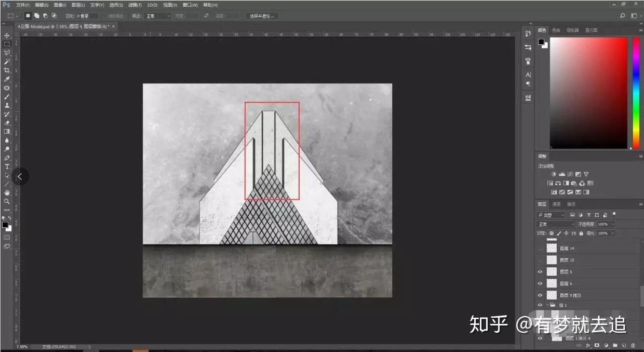
Task: Select the Horizontal Type tool
Action: [x=7, y=166]
